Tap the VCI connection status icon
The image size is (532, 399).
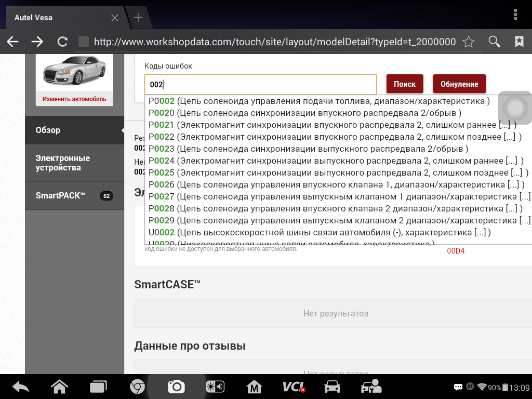point(294,387)
